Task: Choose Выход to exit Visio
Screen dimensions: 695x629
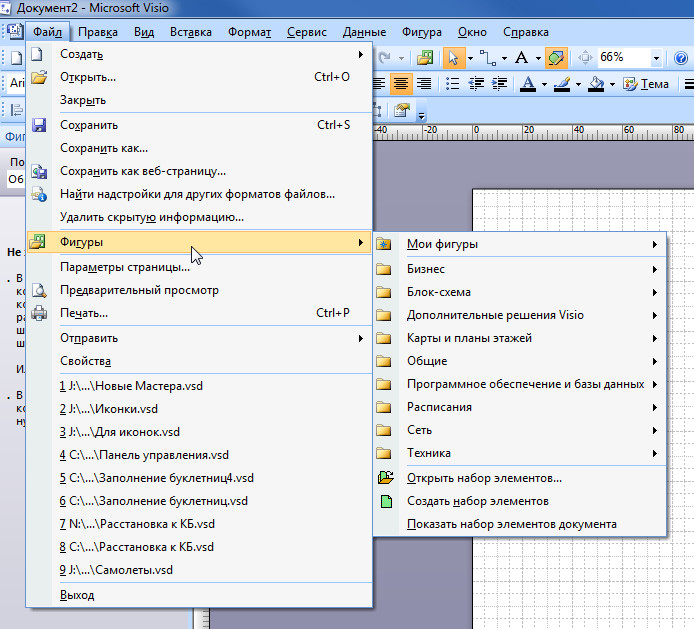Action: 199,595
